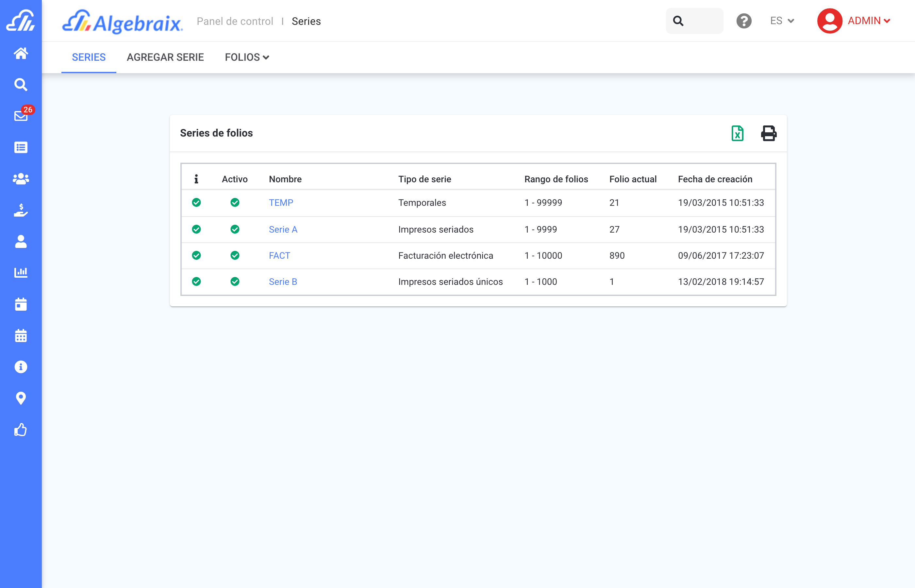The image size is (915, 588).
Task: Open the sidebar bar chart reports icon
Action: 21,273
